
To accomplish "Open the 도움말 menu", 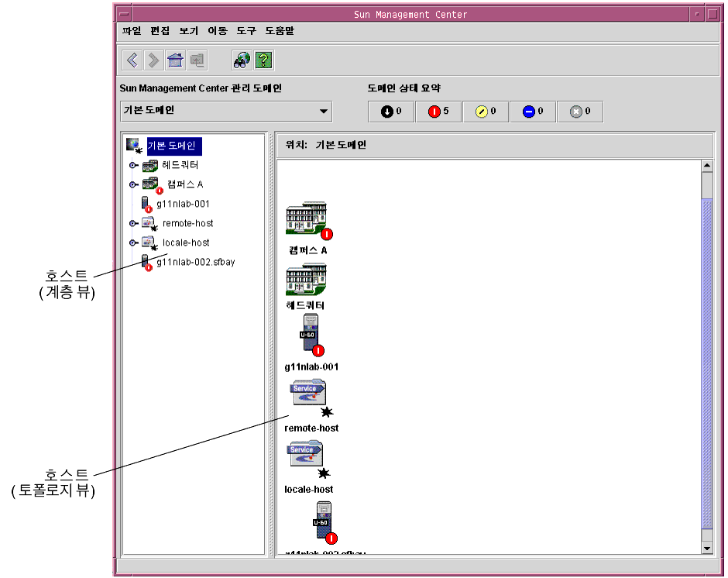I will tap(280, 31).
